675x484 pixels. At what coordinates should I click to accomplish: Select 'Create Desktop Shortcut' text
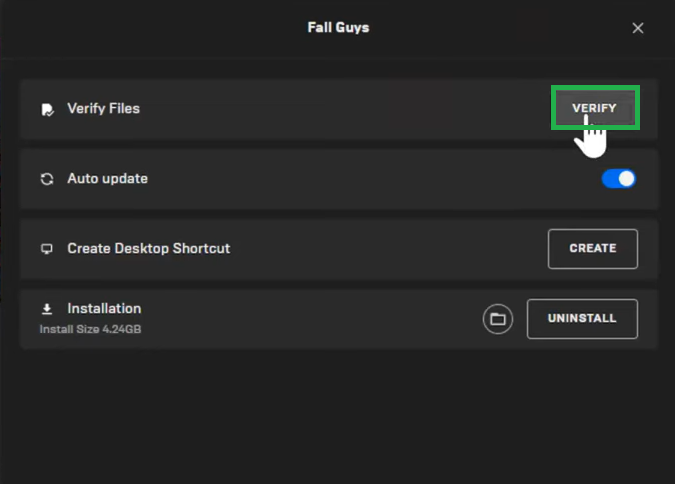[149, 248]
